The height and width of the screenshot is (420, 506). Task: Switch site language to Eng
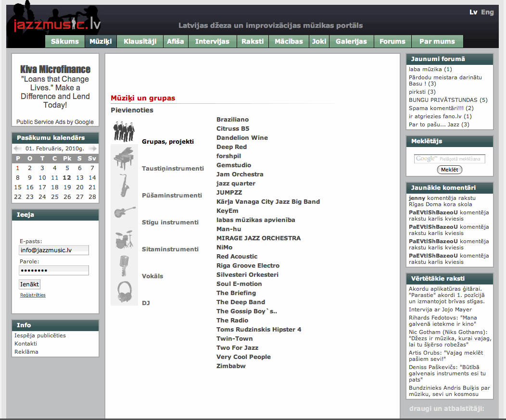click(x=487, y=12)
